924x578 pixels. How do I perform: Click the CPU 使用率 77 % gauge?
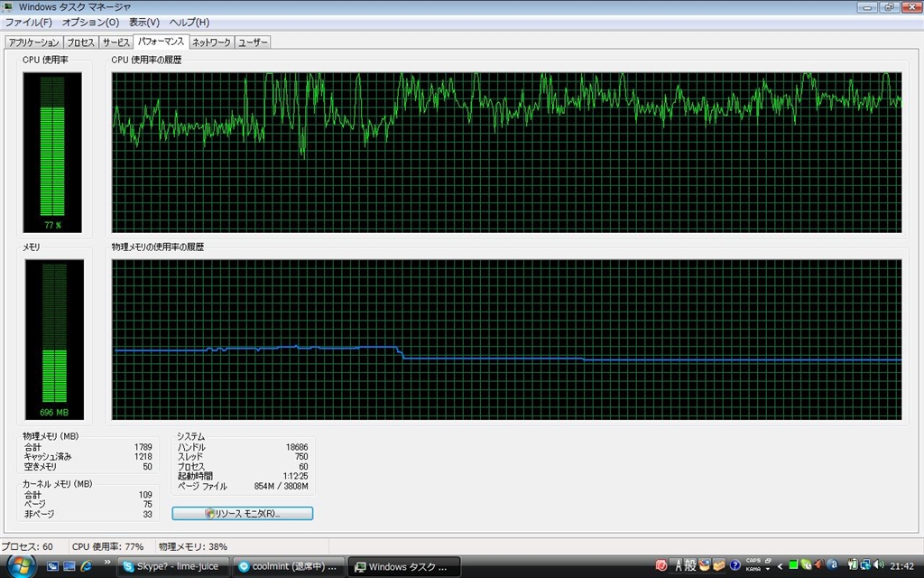pos(52,152)
